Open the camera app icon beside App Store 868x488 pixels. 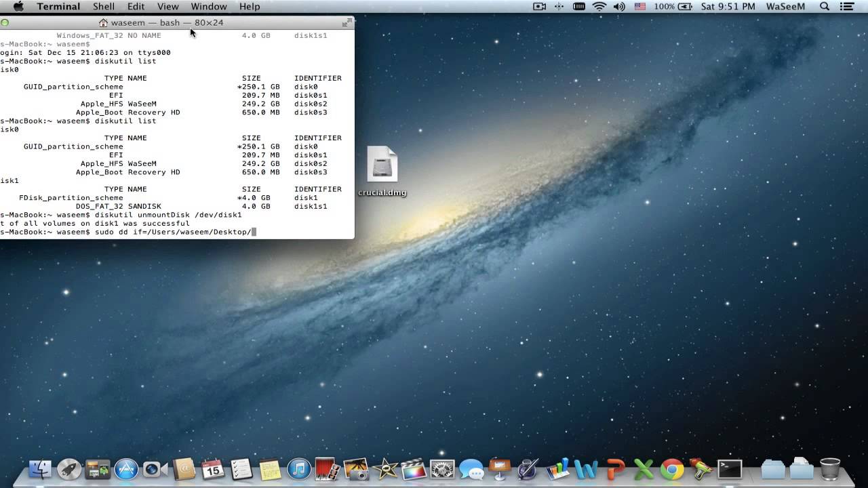[155, 468]
